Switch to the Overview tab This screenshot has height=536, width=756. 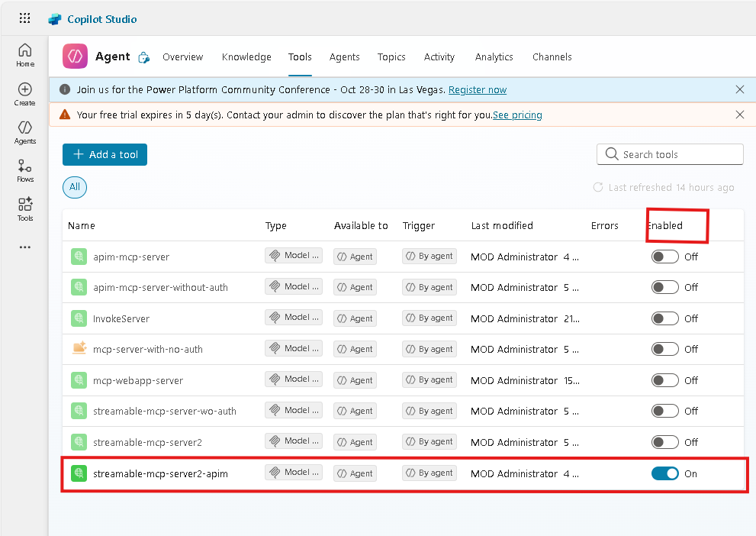point(183,57)
